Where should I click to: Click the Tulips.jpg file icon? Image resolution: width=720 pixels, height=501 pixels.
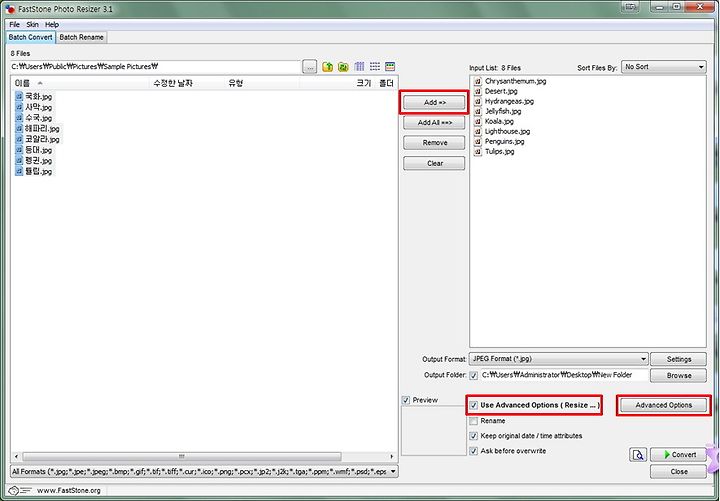478,152
